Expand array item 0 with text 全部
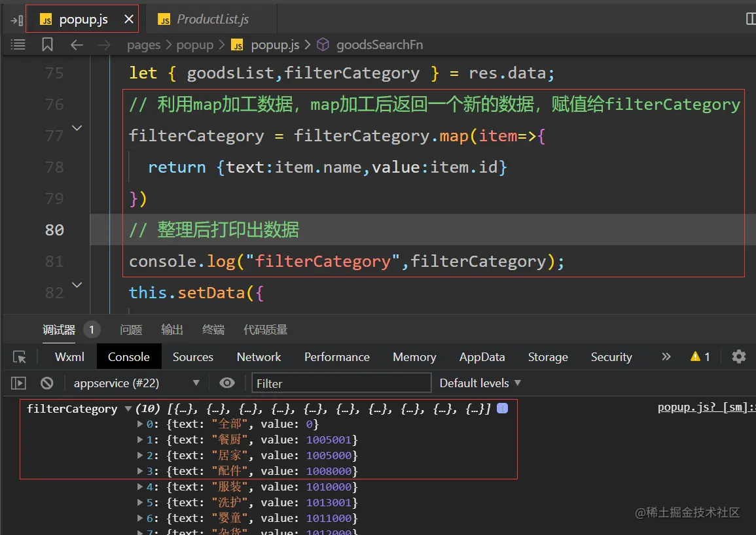 pyautogui.click(x=140, y=424)
